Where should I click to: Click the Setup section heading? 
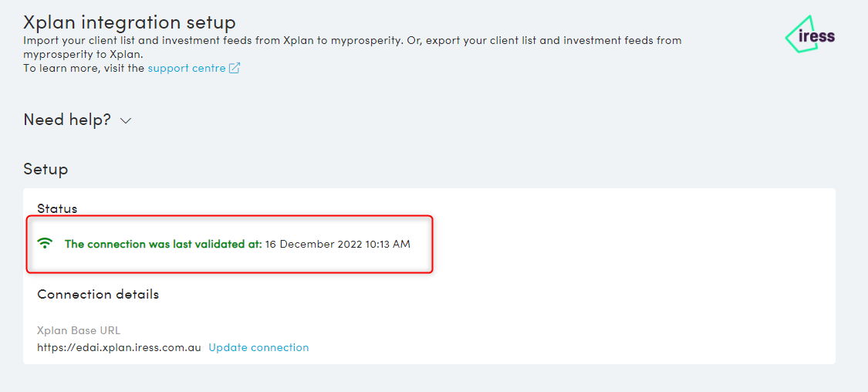(46, 168)
